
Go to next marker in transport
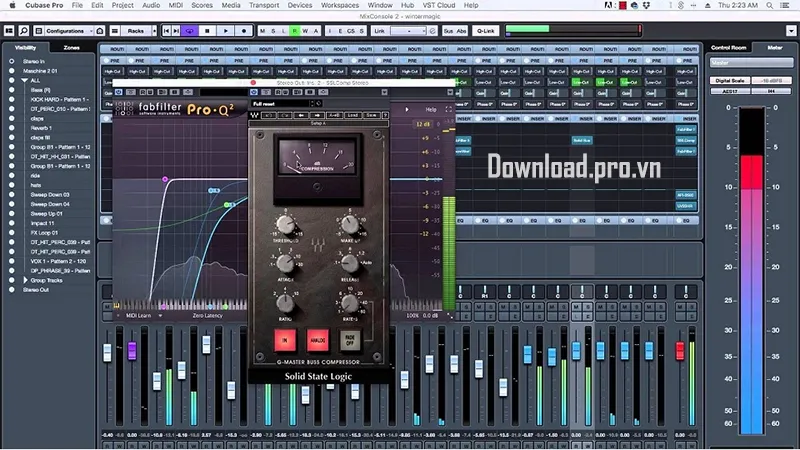tap(176, 31)
